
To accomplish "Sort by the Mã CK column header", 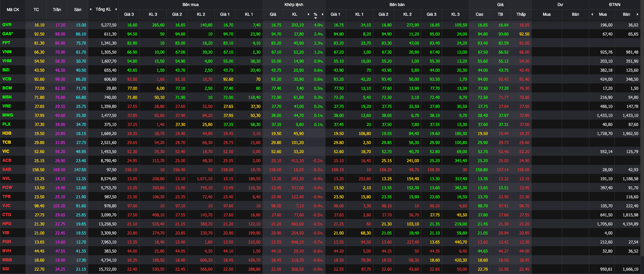I will pyautogui.click(x=13, y=10).
